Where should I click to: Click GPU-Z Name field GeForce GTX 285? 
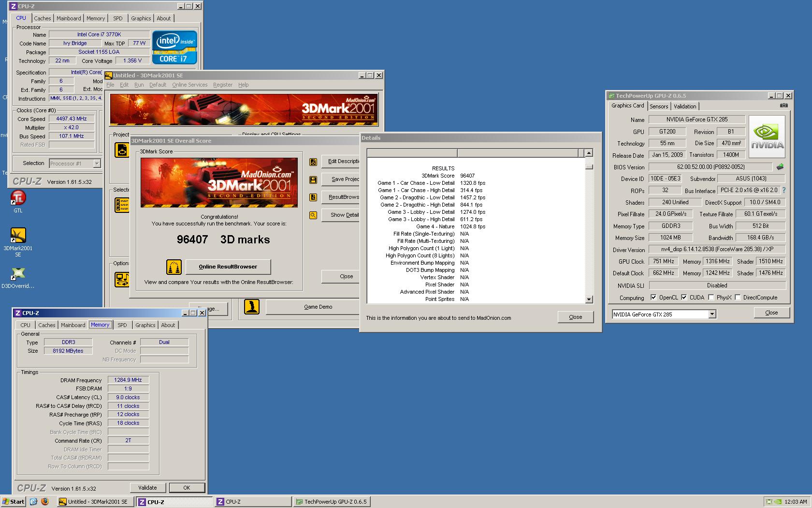click(x=696, y=120)
